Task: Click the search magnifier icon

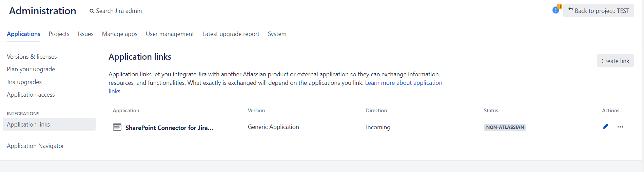Action: coord(92,11)
